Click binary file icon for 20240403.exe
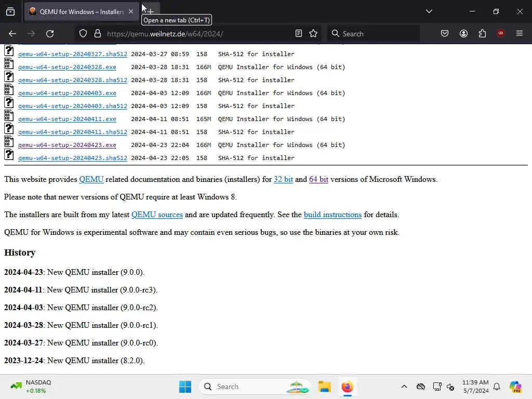This screenshot has height=399, width=532. tap(9, 89)
